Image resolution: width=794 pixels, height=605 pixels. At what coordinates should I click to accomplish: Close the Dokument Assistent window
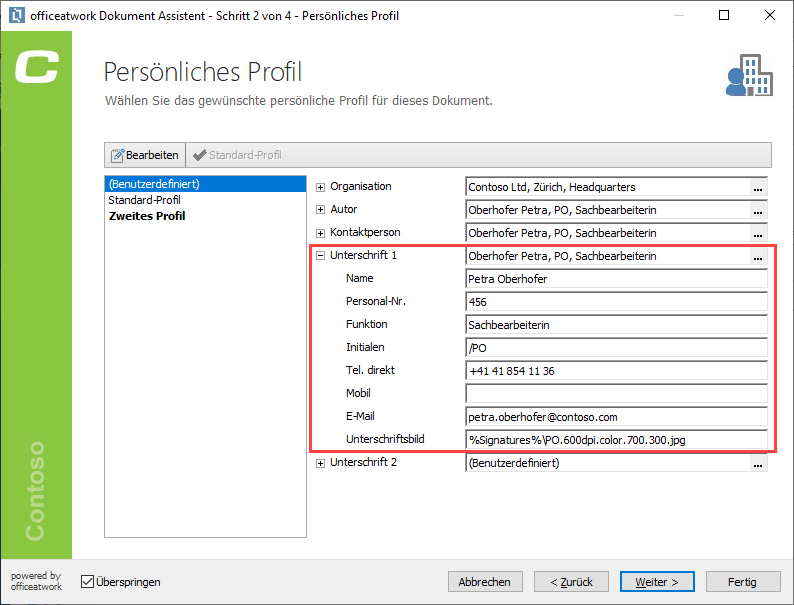[770, 15]
